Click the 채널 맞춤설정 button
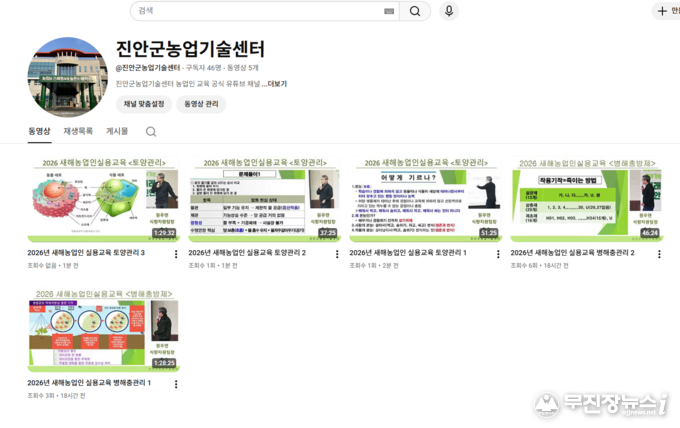This screenshot has width=680, height=428. coord(144,104)
